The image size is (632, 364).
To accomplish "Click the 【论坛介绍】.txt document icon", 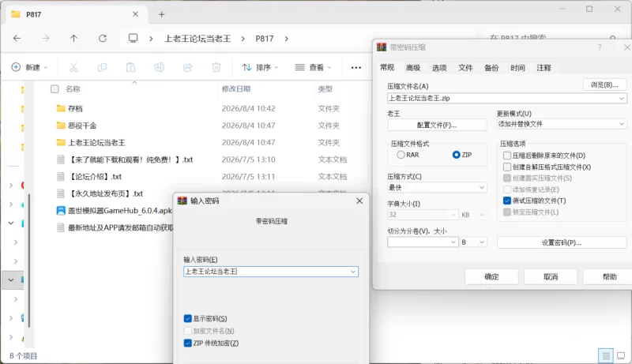I will click(x=61, y=176).
